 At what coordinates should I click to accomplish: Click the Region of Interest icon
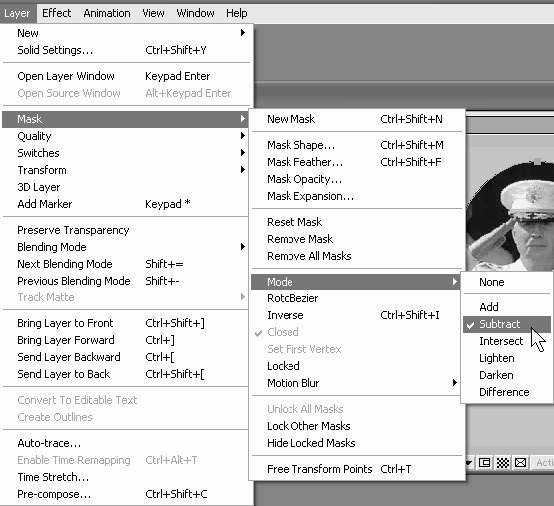tap(484, 463)
